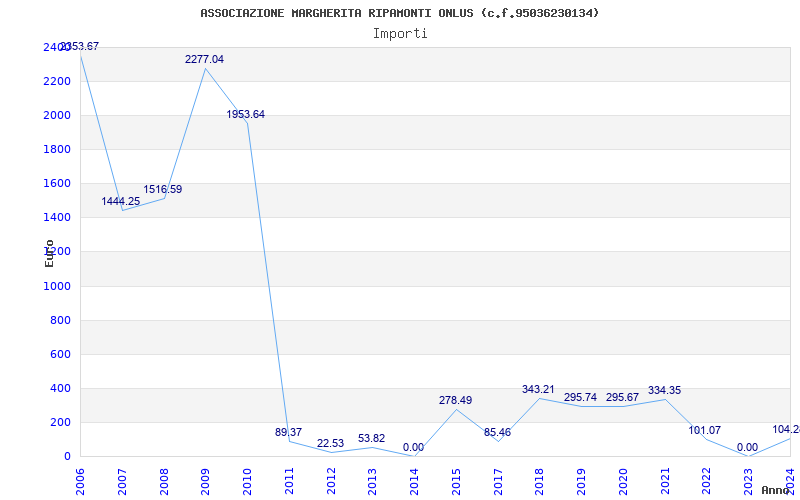Click the 2013 year axis label
The width and height of the screenshot is (800, 500).
pos(372,482)
